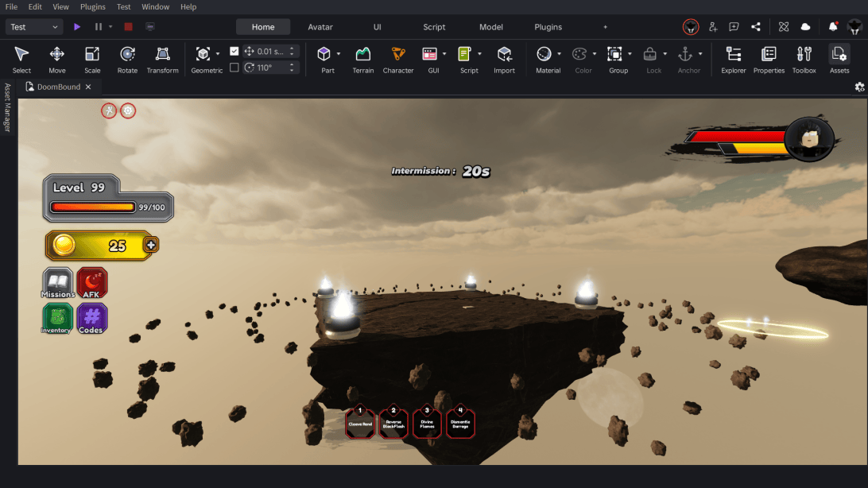868x488 pixels.
Task: Click the atom-shaped icon in top bar
Action: pyautogui.click(x=783, y=26)
